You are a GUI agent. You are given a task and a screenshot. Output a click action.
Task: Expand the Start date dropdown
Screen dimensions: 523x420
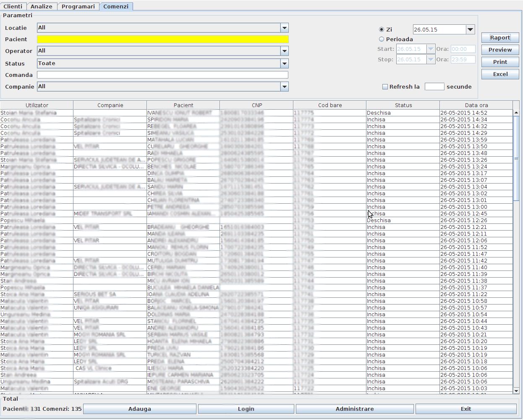431,49
